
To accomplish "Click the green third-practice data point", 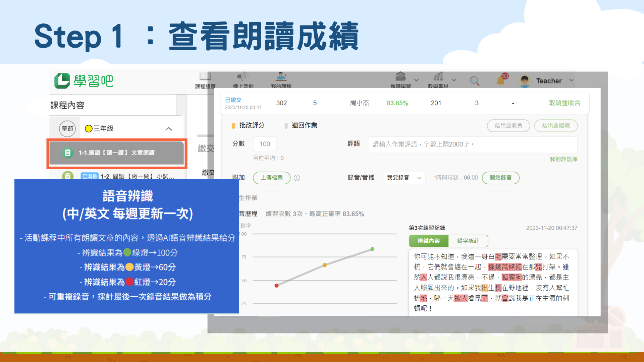I will [372, 249].
